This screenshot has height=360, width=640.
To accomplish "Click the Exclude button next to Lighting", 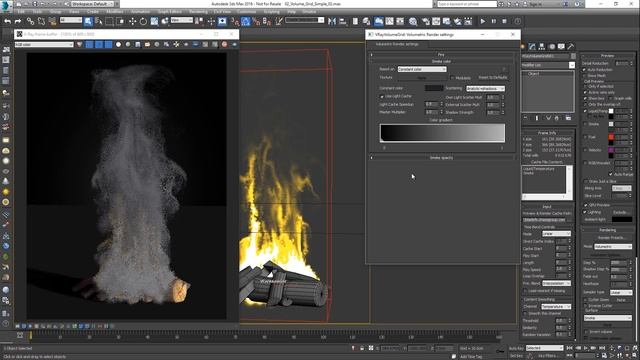I will pos(620,212).
